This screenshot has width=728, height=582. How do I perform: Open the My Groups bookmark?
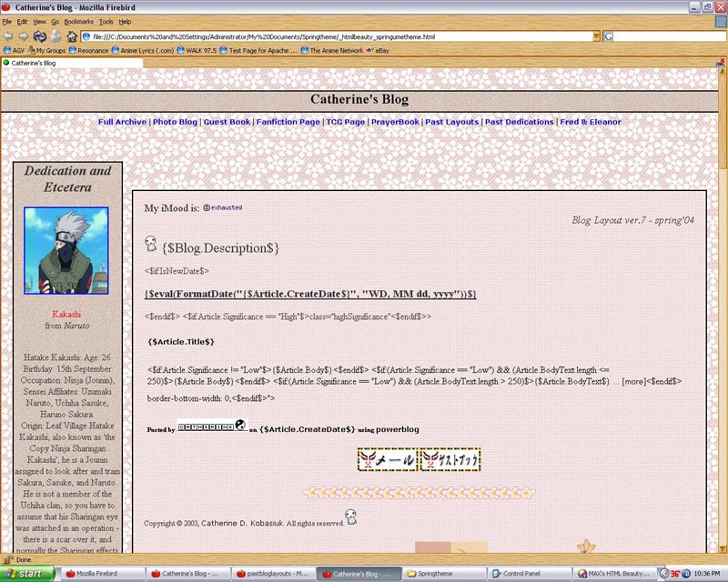click(47, 51)
